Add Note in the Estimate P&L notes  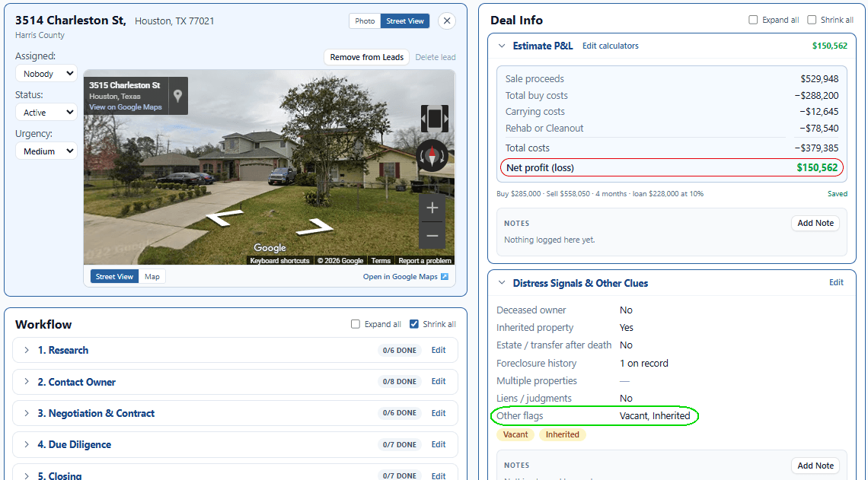(815, 223)
